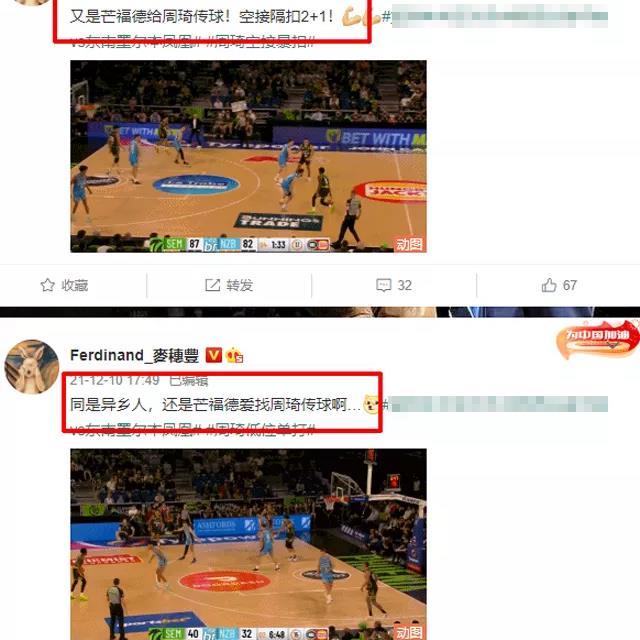
Task: Open the rabbit profile avatar
Action: pos(31,367)
